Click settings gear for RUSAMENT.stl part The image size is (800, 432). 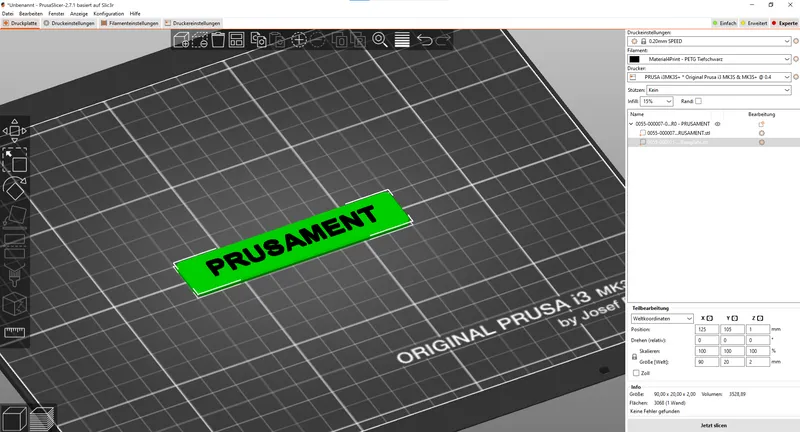coord(761,133)
